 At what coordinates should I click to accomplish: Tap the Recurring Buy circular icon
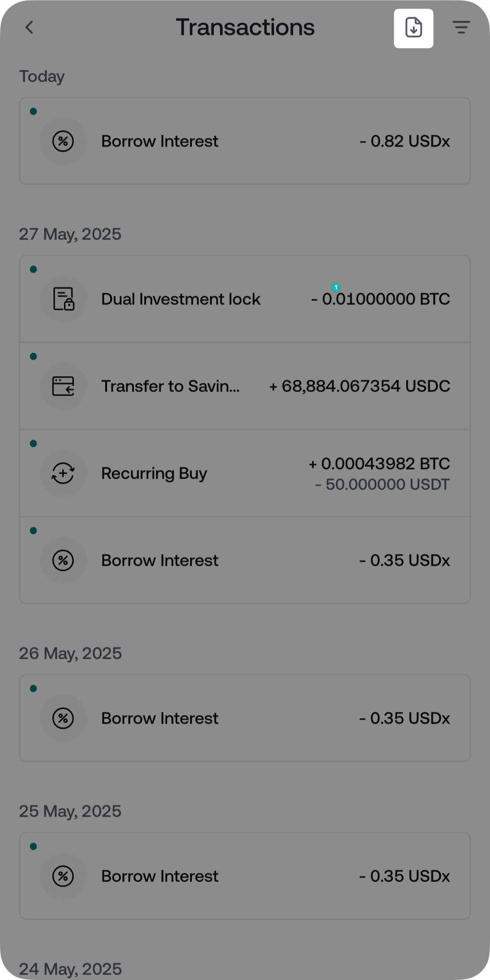[63, 473]
